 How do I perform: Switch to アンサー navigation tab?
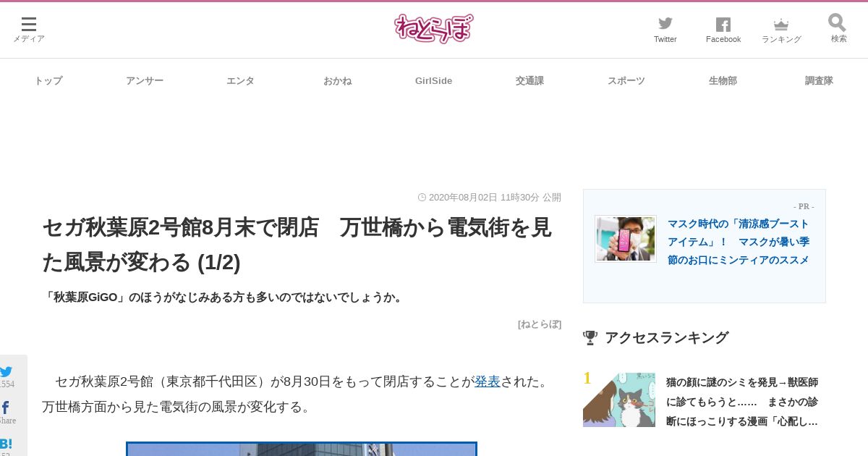[145, 81]
